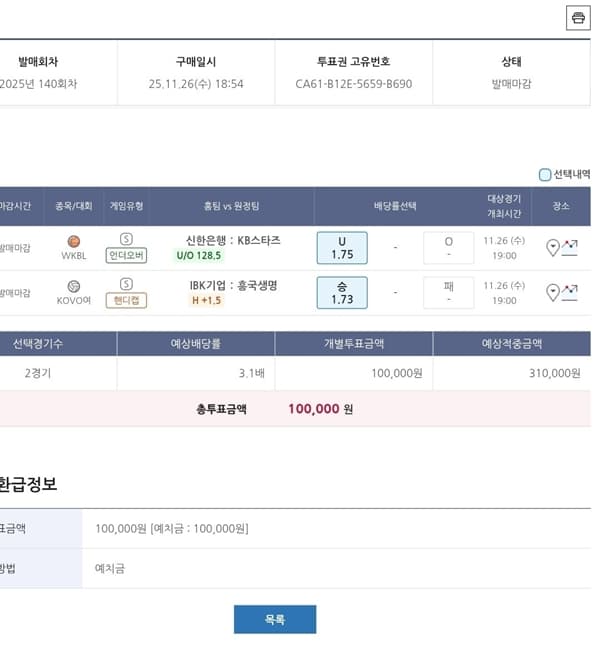Screen dimensions: 600x669
Task: Click the WKBL basketball icon
Action: click(x=74, y=241)
